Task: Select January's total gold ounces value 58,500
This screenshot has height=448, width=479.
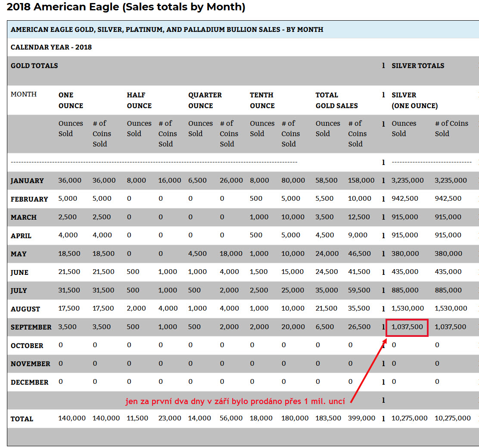Action: (x=327, y=180)
